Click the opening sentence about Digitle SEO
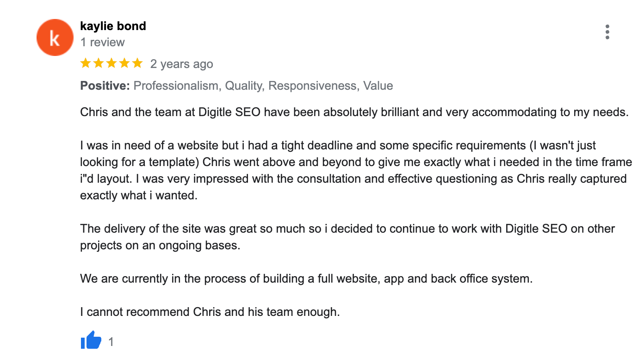Image resolution: width=644 pixels, height=358 pixels. click(x=354, y=112)
